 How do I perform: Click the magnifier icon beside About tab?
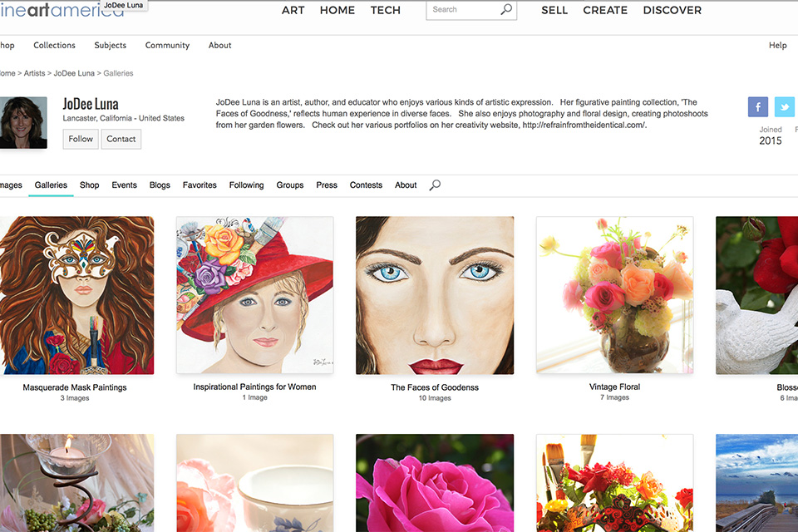(435, 185)
